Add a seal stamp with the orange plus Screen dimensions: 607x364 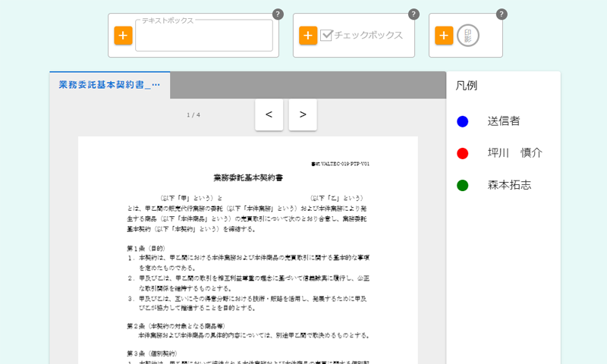(x=444, y=36)
